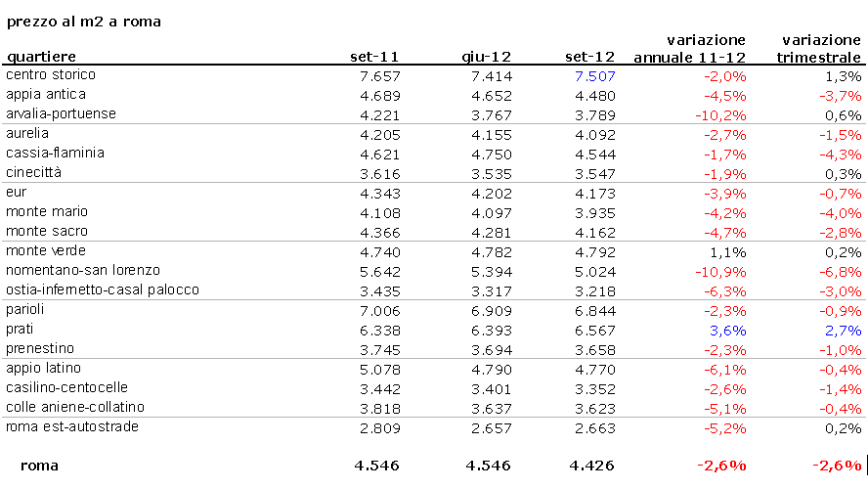Viewport: 868px width, 489px height.
Task: Select the 4.426 total for set-12
Action: pos(592,466)
